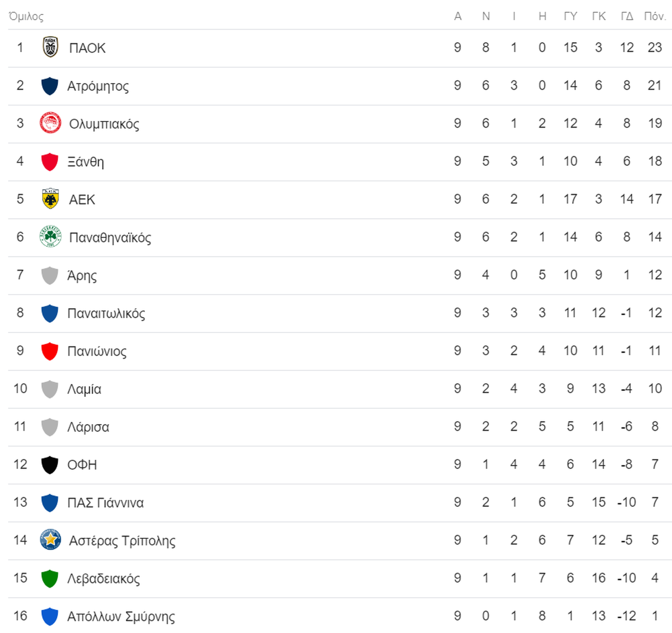Open the Παναιτωλικός team name
The height and width of the screenshot is (633, 672).
[106, 313]
